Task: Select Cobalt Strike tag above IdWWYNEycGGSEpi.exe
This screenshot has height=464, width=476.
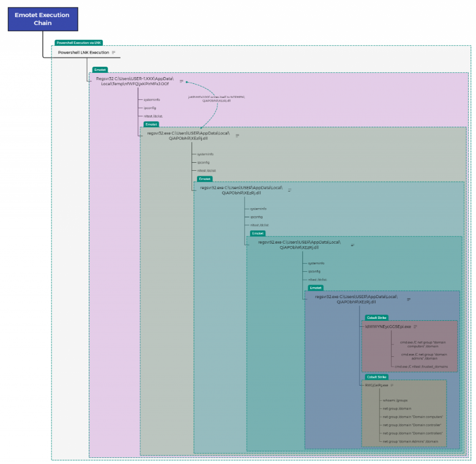Action: (x=376, y=318)
